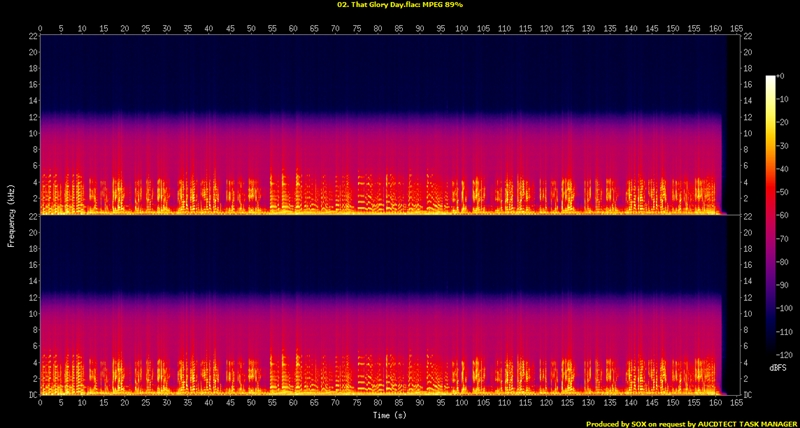Image resolution: width=800 pixels, height=428 pixels.
Task: Click the lower channel spectrogram's magenta mid-frequency band
Action: [380, 320]
